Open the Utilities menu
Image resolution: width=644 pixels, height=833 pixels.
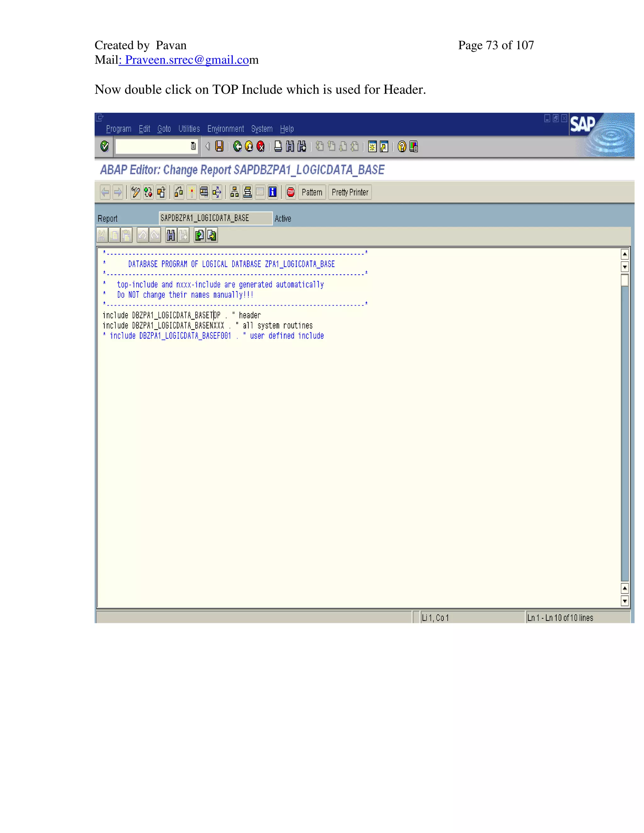(189, 129)
